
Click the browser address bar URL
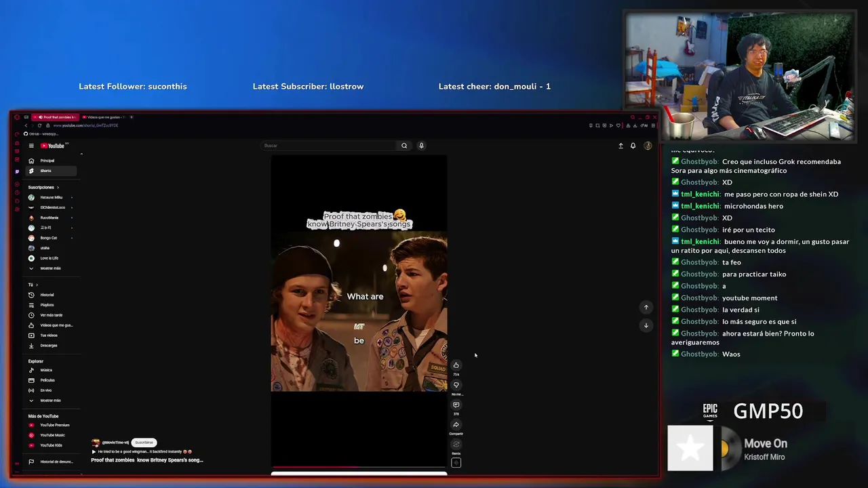(x=85, y=125)
